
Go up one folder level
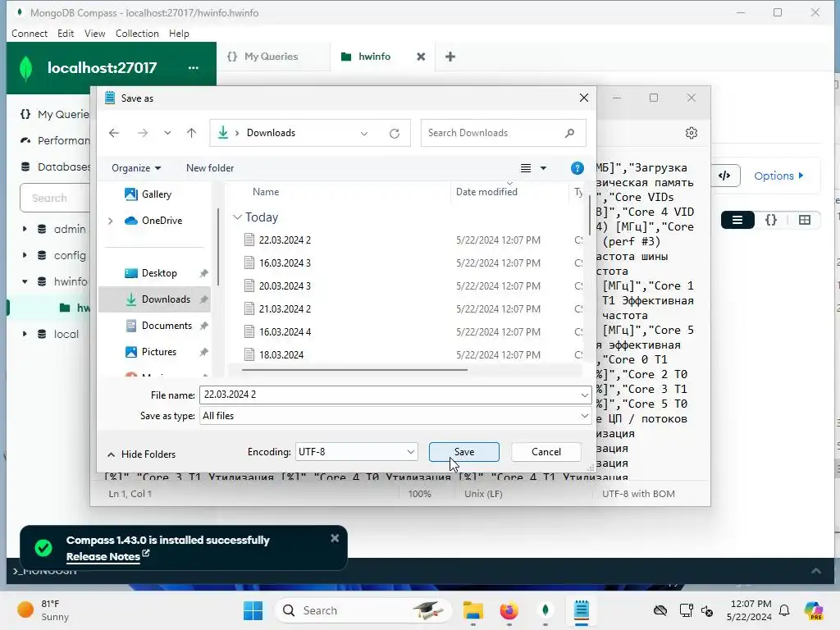[x=191, y=133]
